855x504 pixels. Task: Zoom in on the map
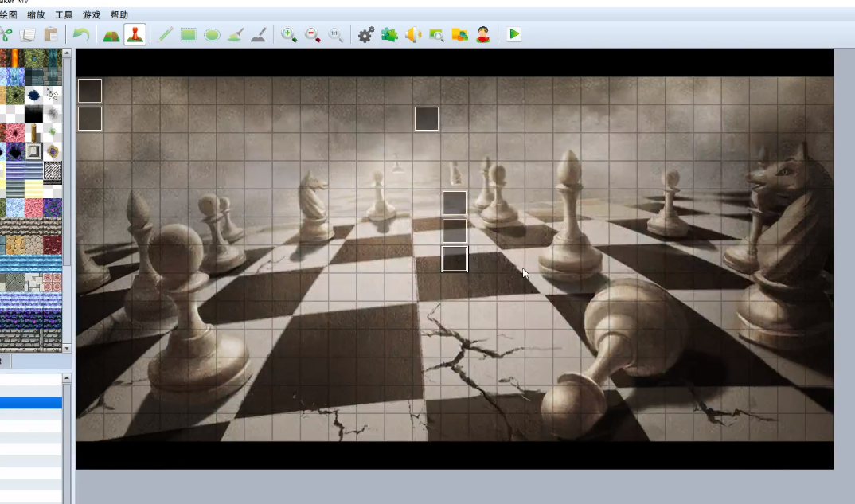(x=289, y=35)
